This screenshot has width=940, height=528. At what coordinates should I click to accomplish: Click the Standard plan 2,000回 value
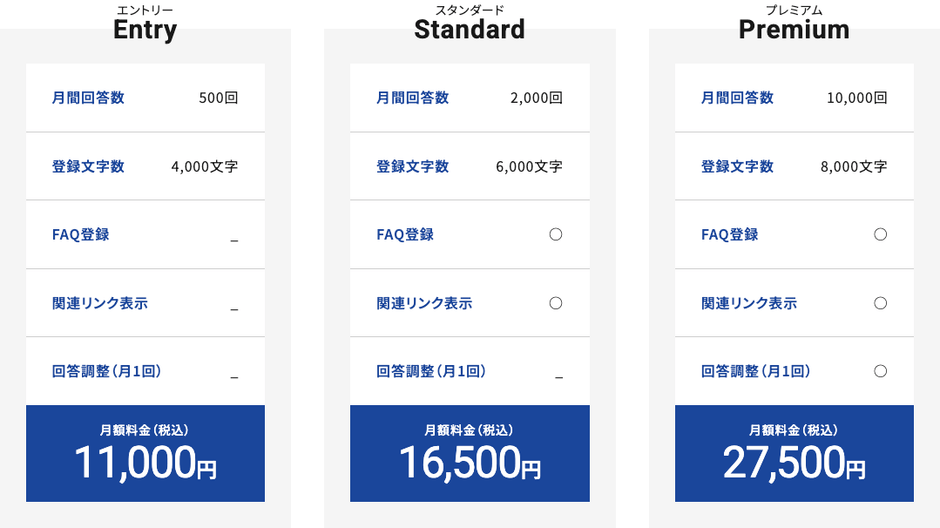coord(536,98)
